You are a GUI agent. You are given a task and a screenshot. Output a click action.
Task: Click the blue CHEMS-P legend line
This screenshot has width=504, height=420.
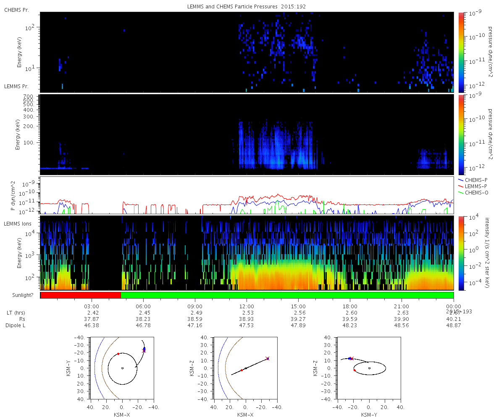tap(460, 180)
